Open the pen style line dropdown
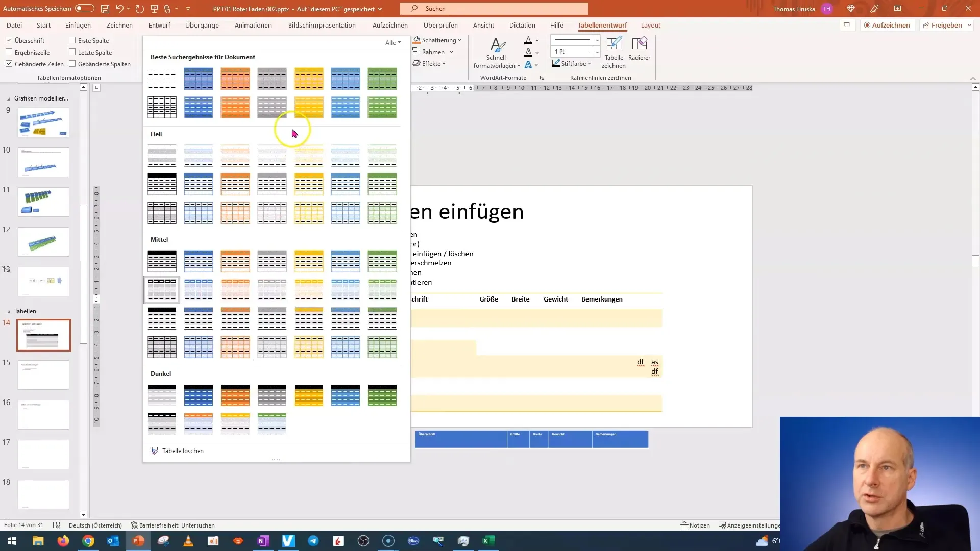 597,40
